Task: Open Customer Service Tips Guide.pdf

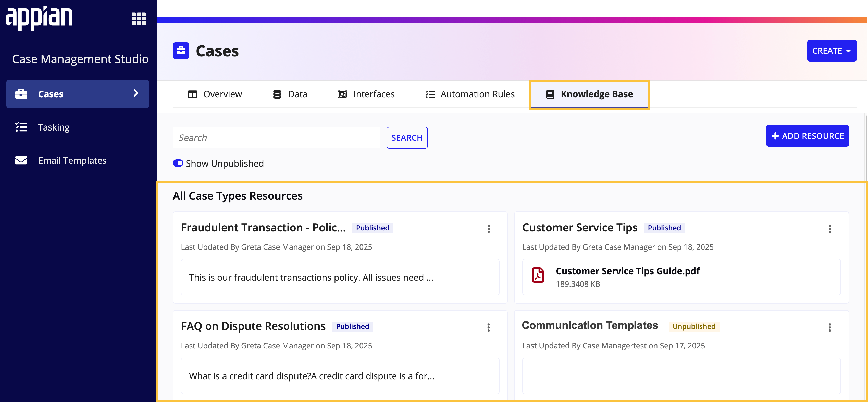Action: 627,271
